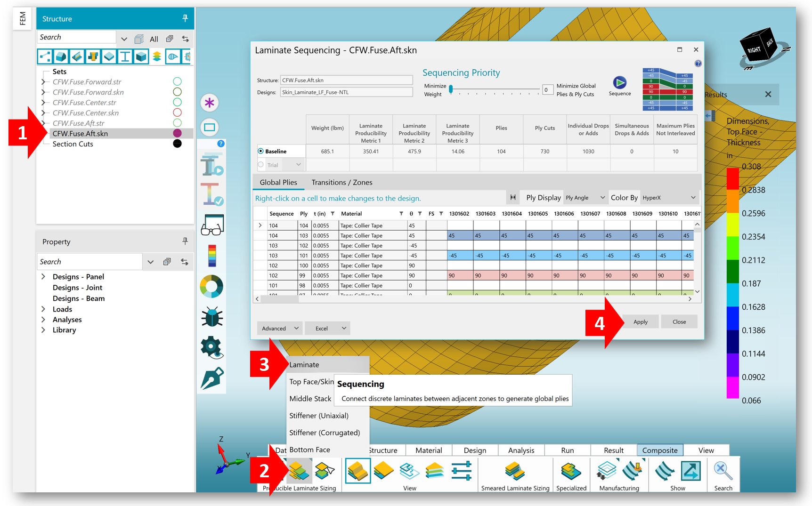
Task: Click the Apply button
Action: pos(640,321)
